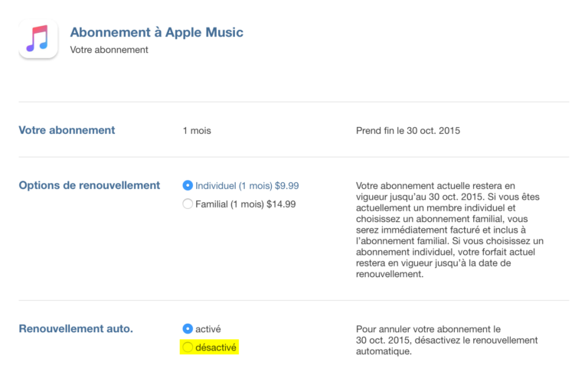Click the bold 'Votre abonnement' section label
Viewport: 588px width, 375px height.
67,130
